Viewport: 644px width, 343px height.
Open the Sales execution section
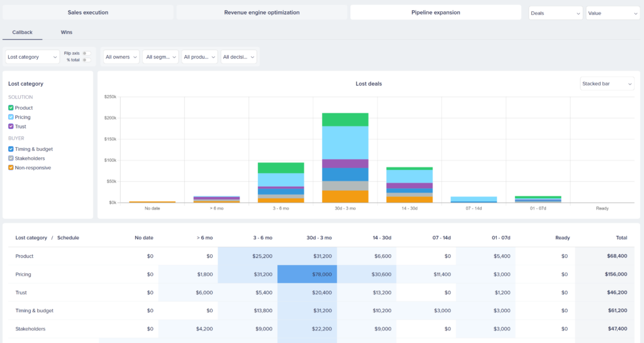[88, 13]
